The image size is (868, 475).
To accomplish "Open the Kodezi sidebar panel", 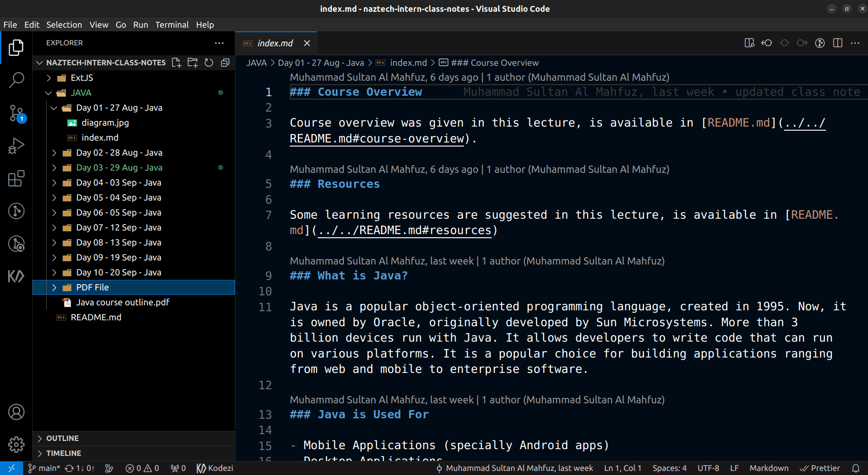I will pos(16,276).
